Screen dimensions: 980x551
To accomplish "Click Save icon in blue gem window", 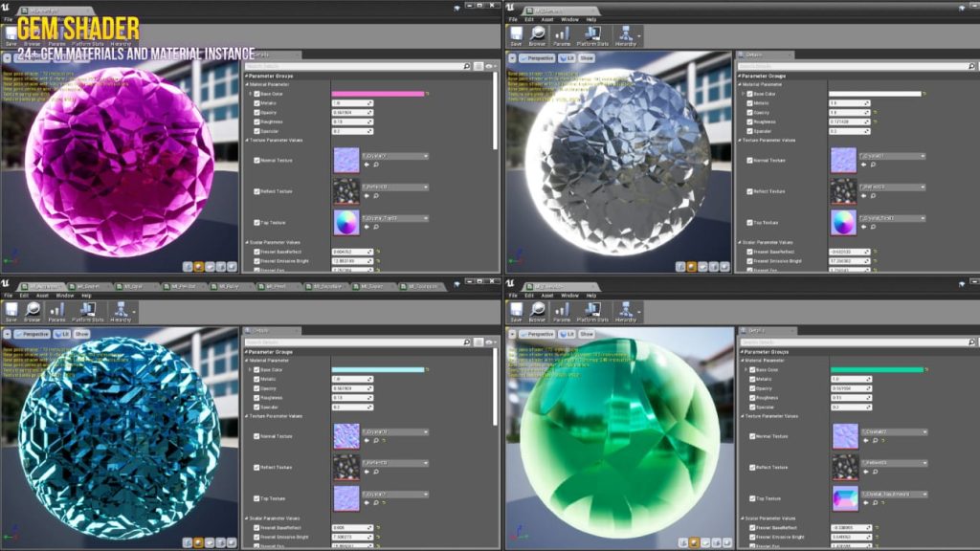I will click(x=11, y=311).
